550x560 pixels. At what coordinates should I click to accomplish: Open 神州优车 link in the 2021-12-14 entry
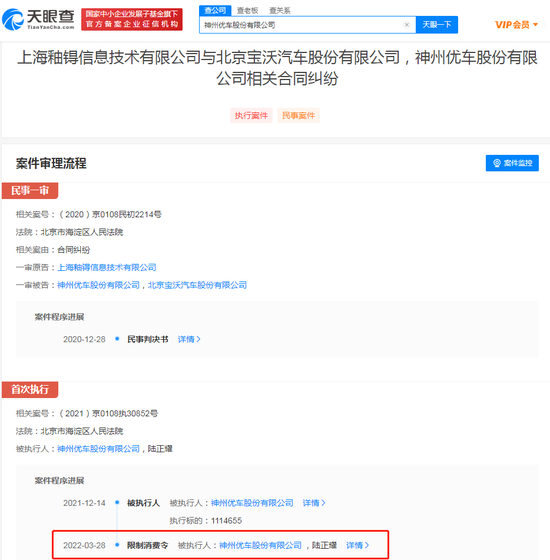[252, 503]
